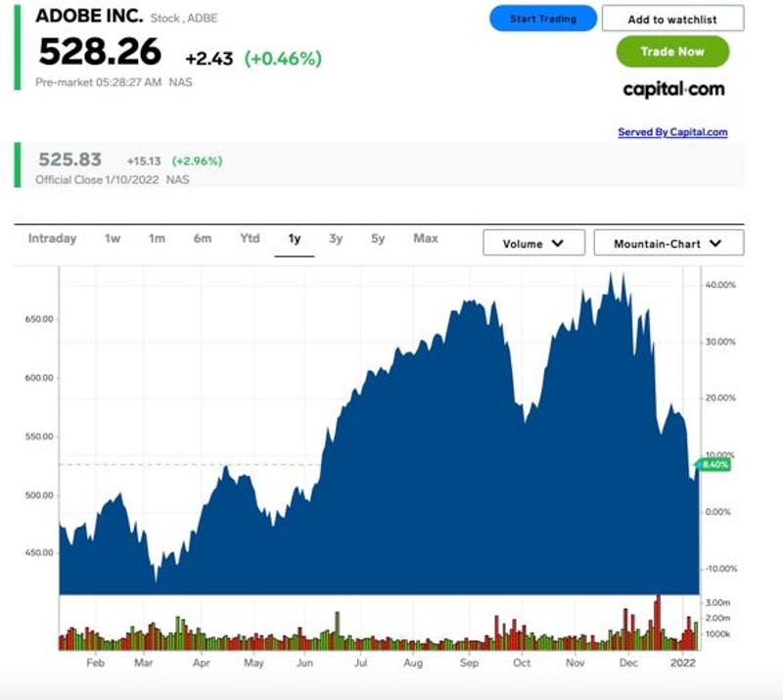Image resolution: width=783 pixels, height=700 pixels.
Task: Click the Official Close 1/10/2022 text
Action: (x=97, y=180)
